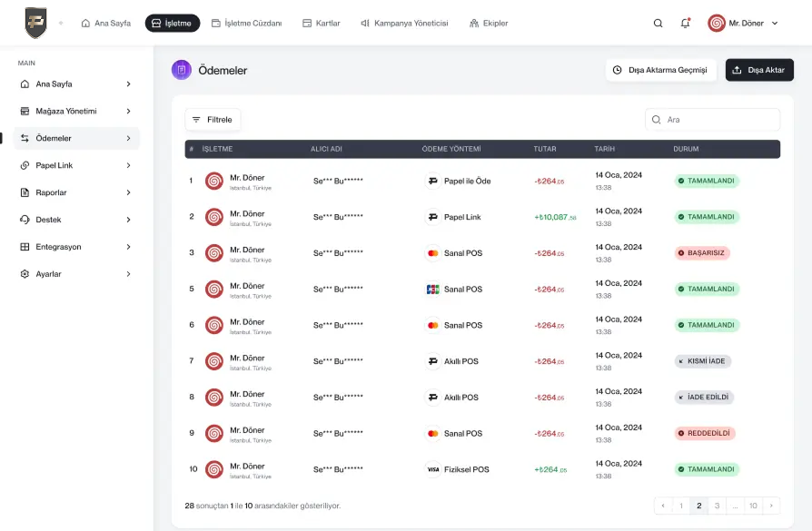Click Mastercard icon in row 3

click(x=432, y=253)
